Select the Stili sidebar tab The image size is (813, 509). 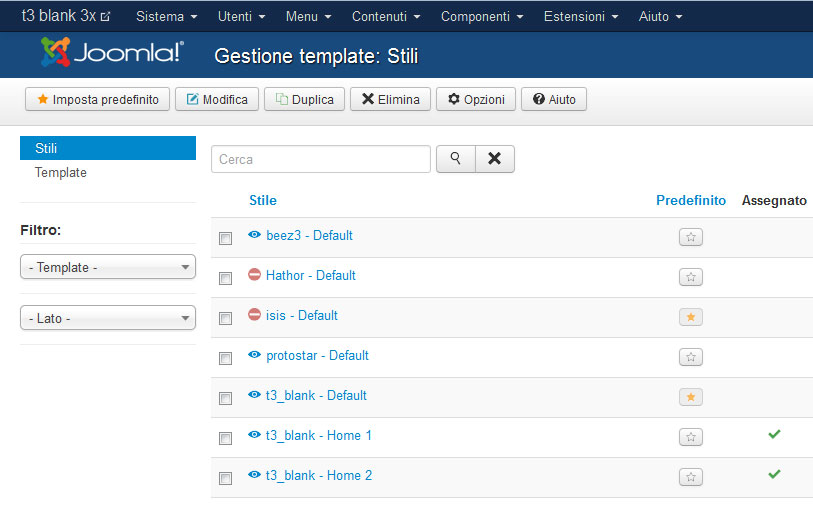pyautogui.click(x=108, y=148)
